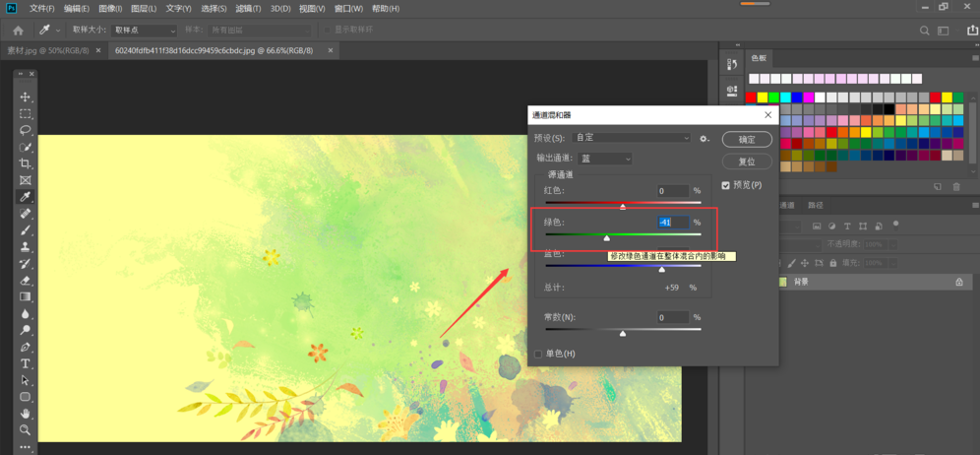Viewport: 980px width, 455px height.
Task: Enable the 单色(H) monochrome checkbox
Action: point(538,355)
